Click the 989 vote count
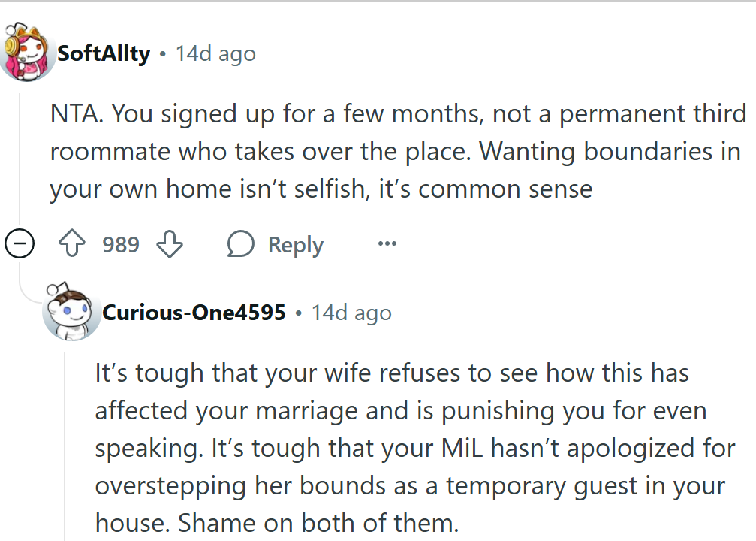 coord(120,243)
